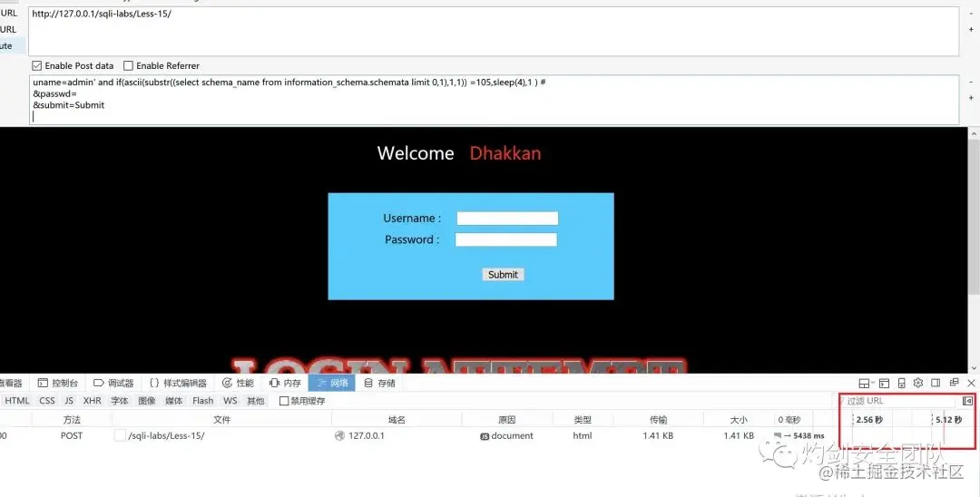Viewport: 980px width, 497px height.
Task: Click the HackBar URL input field
Action: 493,31
